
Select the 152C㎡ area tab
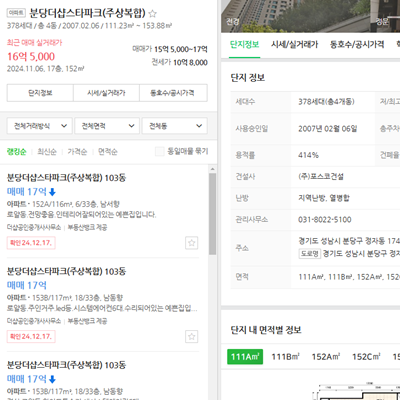[x=366, y=357]
